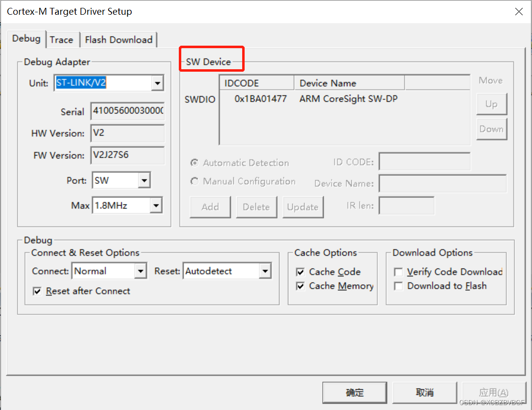Image resolution: width=532 pixels, height=410 pixels.
Task: Click the FW Version field
Action: [128, 155]
